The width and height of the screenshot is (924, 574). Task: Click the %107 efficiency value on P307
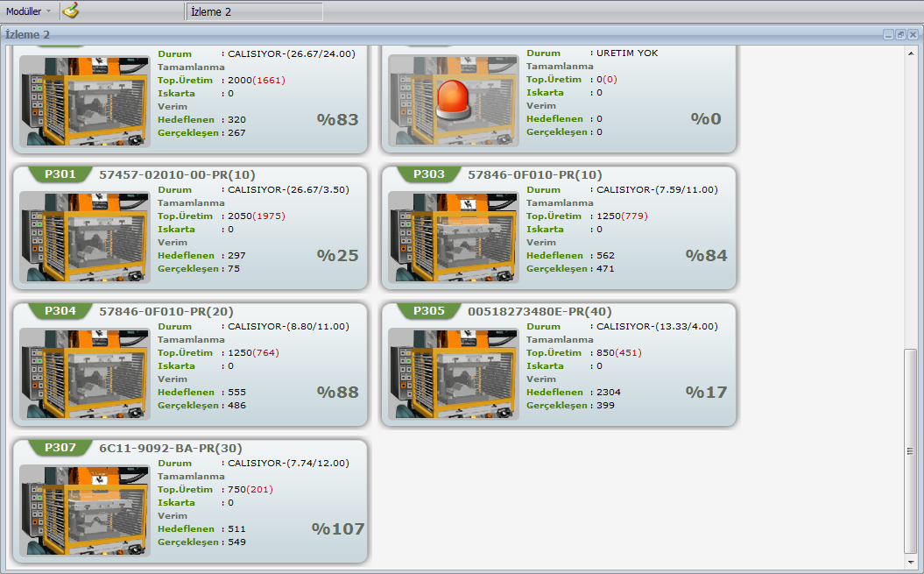338,528
